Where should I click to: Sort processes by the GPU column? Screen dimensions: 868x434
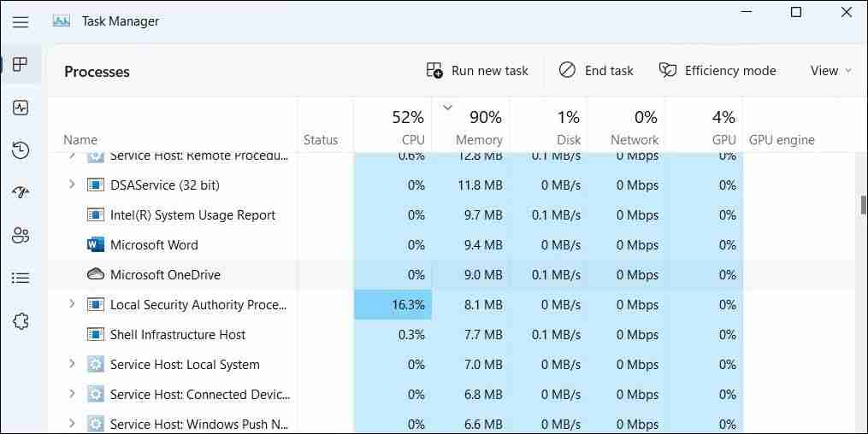tap(704, 125)
